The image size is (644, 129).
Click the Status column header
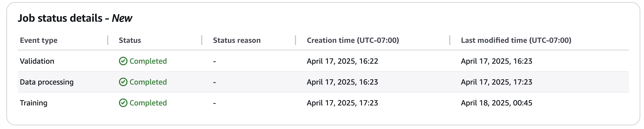tap(130, 40)
